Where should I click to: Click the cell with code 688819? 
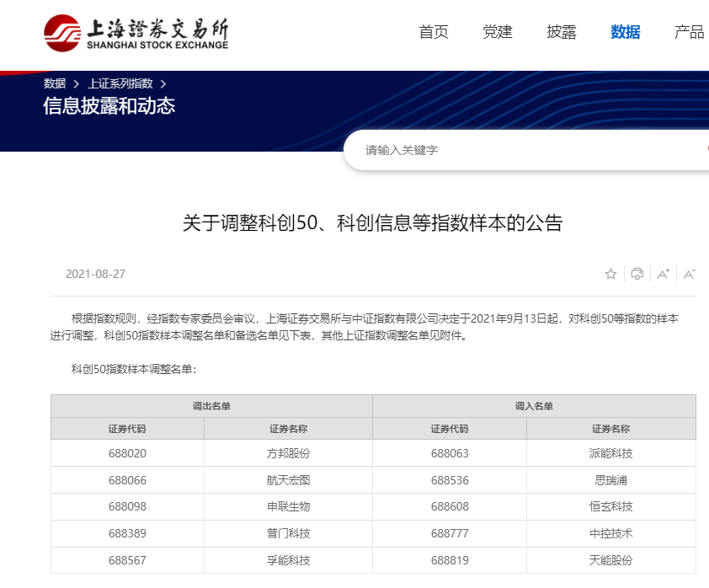tap(450, 560)
